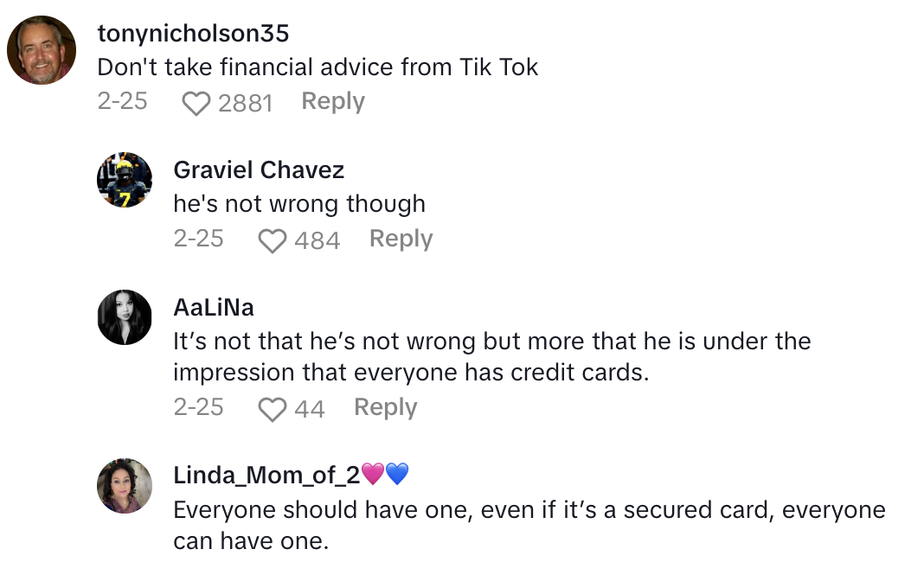Like Graviel Chavez's reply with heart icon
Image resolution: width=924 pixels, height=562 pixels.
273,240
